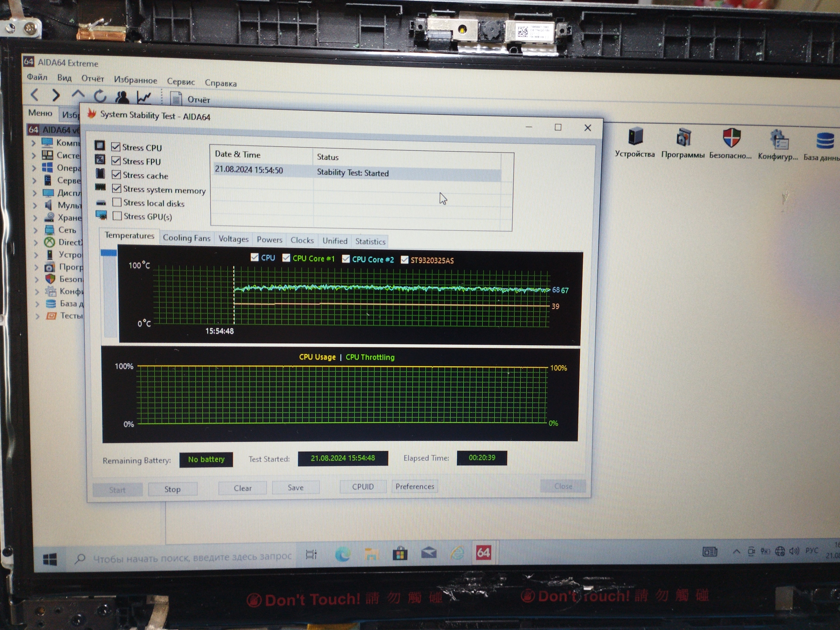
Task: Stop the stability test
Action: click(172, 489)
